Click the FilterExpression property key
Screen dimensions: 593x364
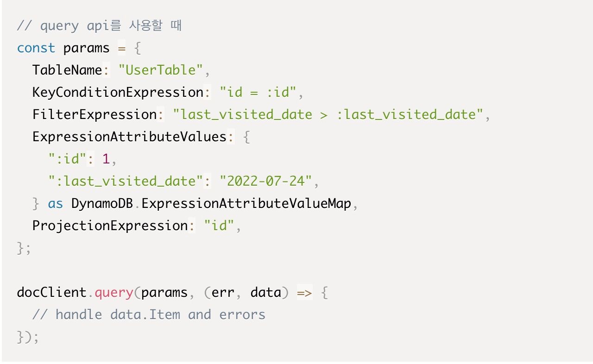point(95,114)
